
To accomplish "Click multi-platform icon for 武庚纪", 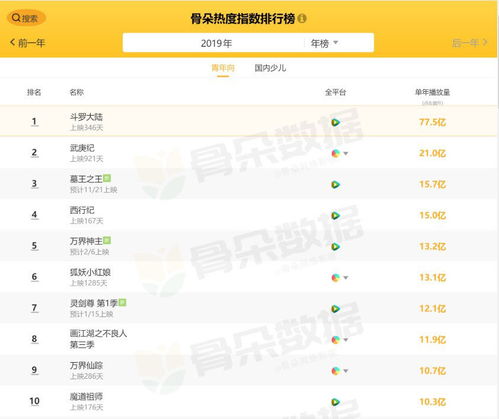I will (x=336, y=153).
